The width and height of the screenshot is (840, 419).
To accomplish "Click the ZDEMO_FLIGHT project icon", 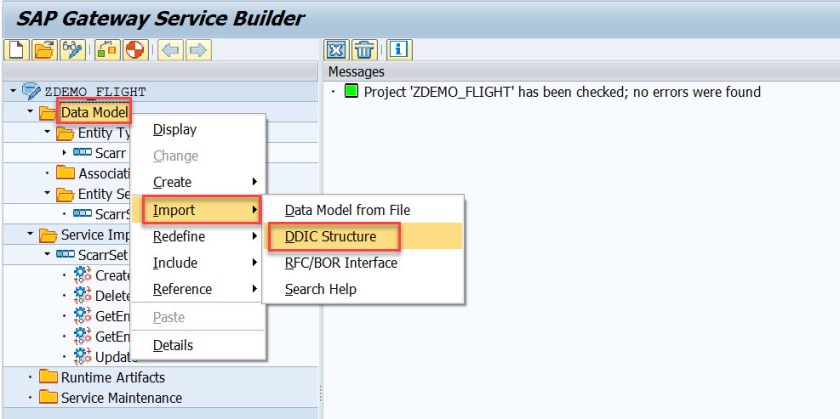I will point(31,92).
